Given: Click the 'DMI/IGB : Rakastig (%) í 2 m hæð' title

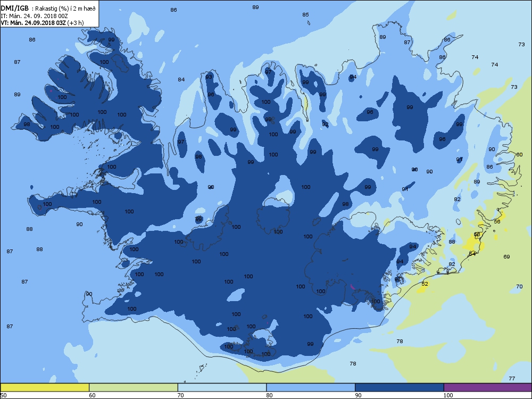Looking at the screenshot, I should click(x=48, y=9).
